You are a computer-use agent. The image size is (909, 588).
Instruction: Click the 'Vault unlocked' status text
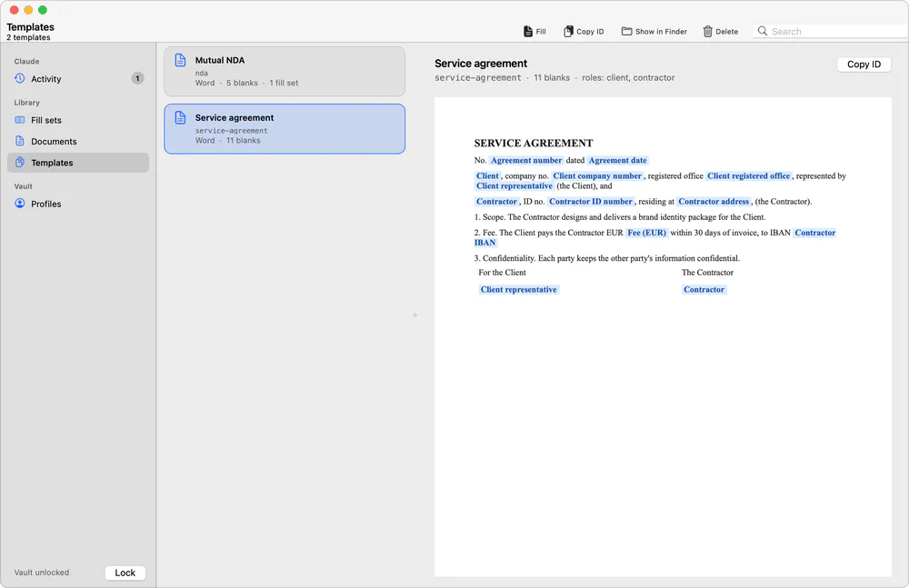coord(42,573)
